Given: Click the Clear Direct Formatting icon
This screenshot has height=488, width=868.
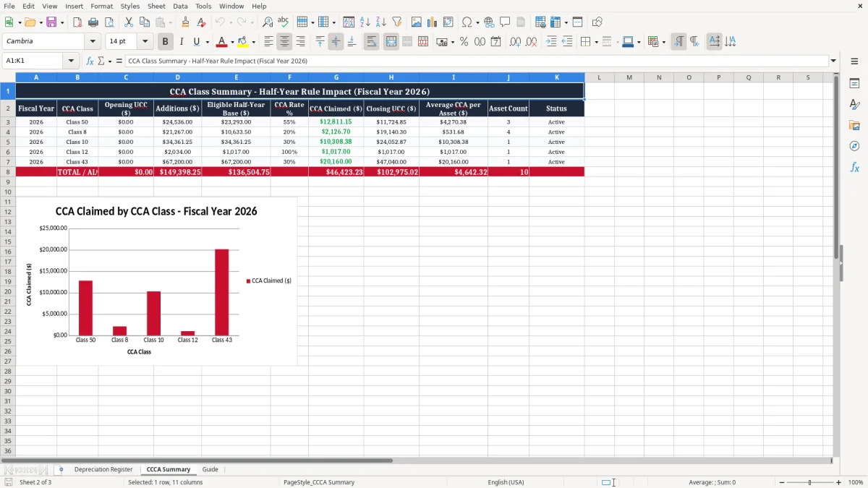Looking at the screenshot, I should pos(202,22).
